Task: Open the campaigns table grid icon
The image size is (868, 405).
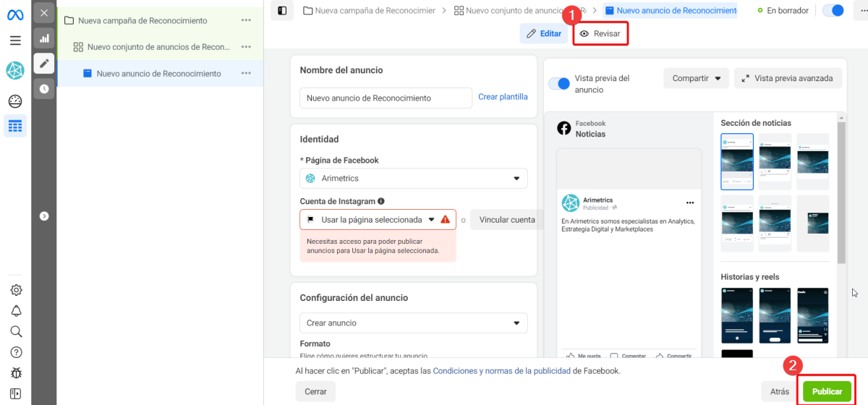Action: click(x=15, y=127)
